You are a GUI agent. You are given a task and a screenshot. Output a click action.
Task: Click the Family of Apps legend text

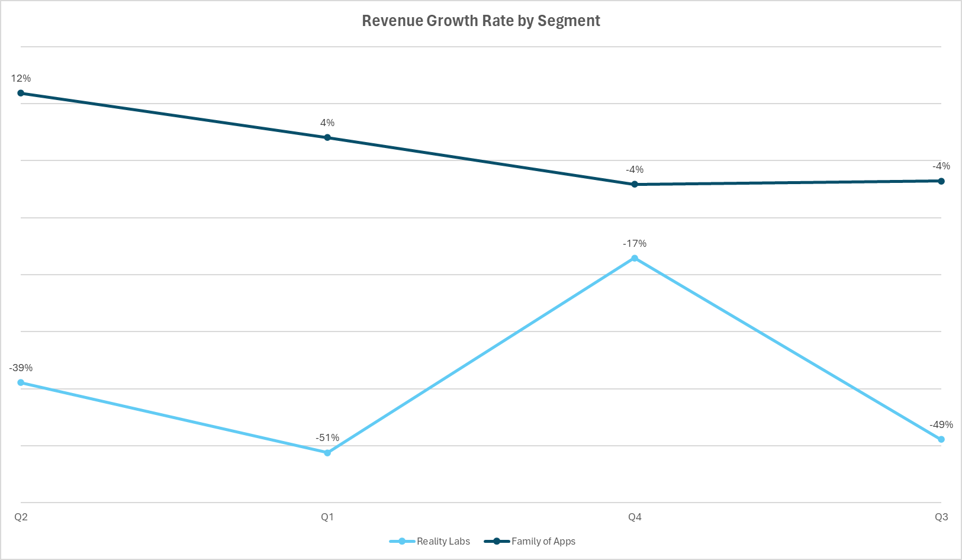pos(543,541)
